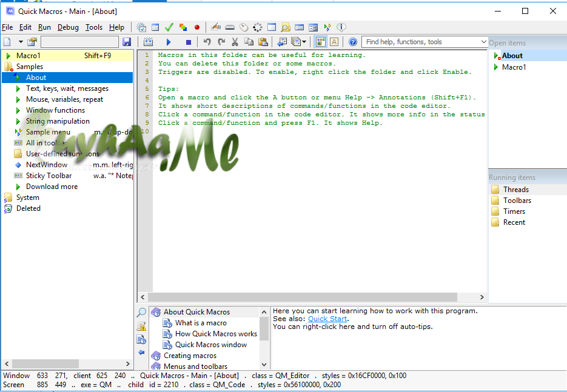Select the NextWindow function item

[47, 165]
